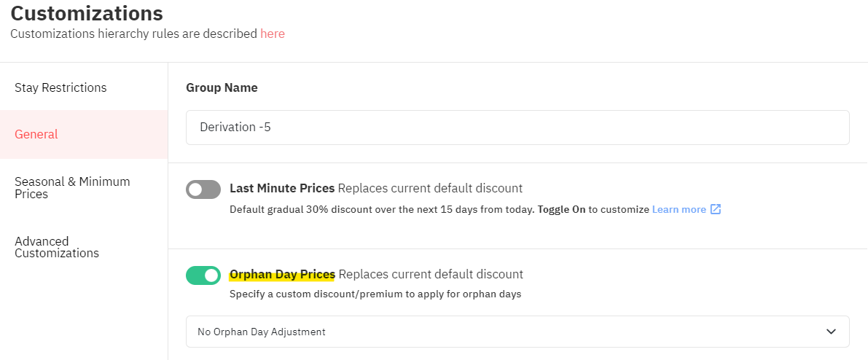Click the 'Customizations hierarchy rules are described' subtitle
The image size is (868, 360).
click(x=134, y=34)
